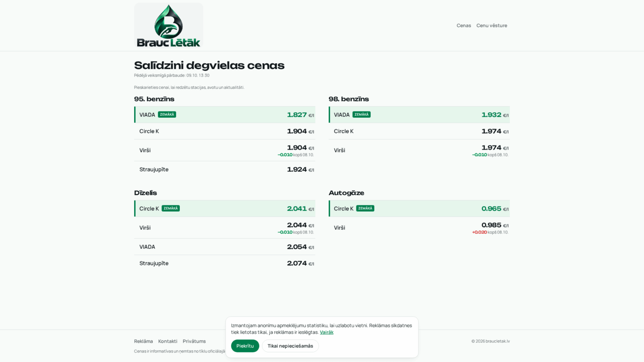This screenshot has width=644, height=362.
Task: Select VIADA row under 98. benzīns
Action: click(x=419, y=114)
